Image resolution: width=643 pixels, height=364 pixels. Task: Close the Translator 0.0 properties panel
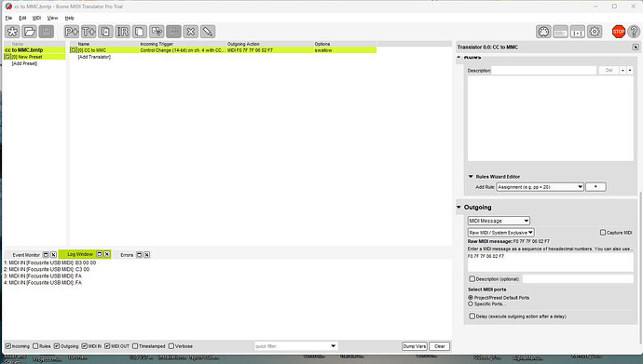click(x=636, y=47)
